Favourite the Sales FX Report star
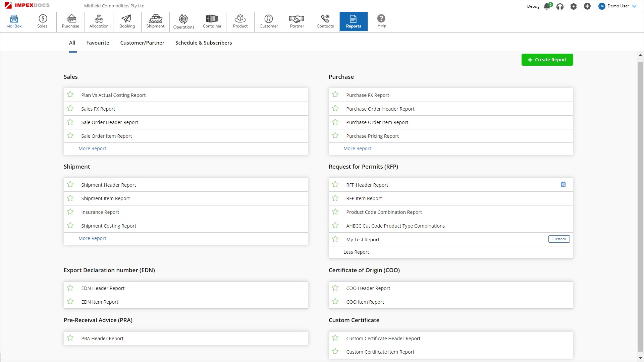644x362 pixels. (x=70, y=108)
